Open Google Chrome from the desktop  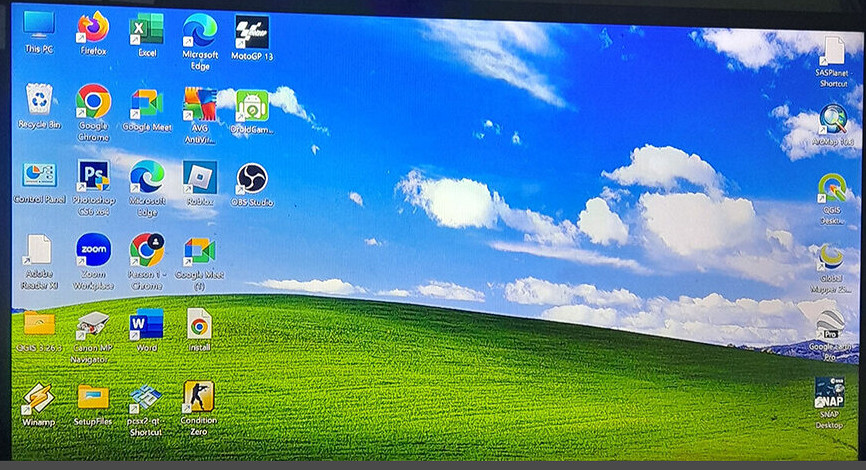(93, 101)
